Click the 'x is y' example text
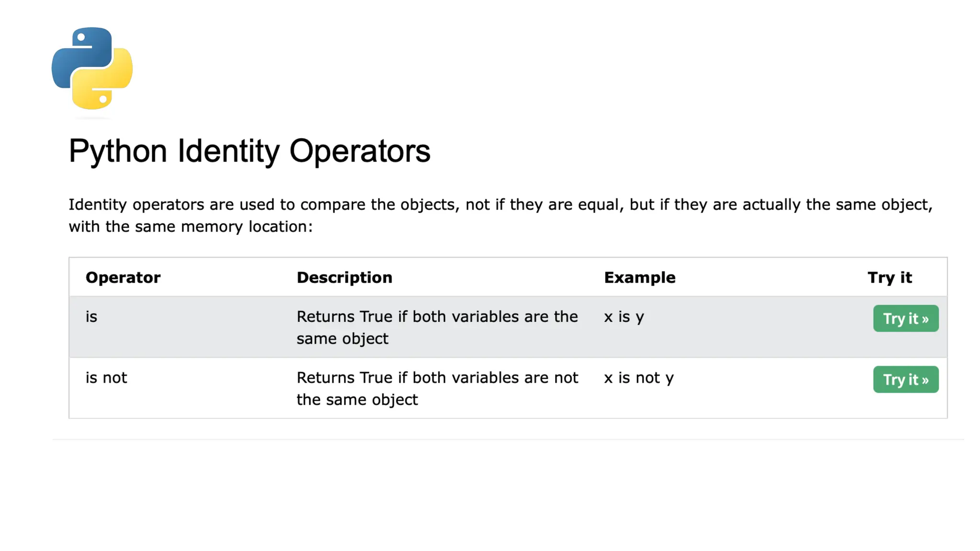This screenshot has height=551, width=980. coord(624,317)
